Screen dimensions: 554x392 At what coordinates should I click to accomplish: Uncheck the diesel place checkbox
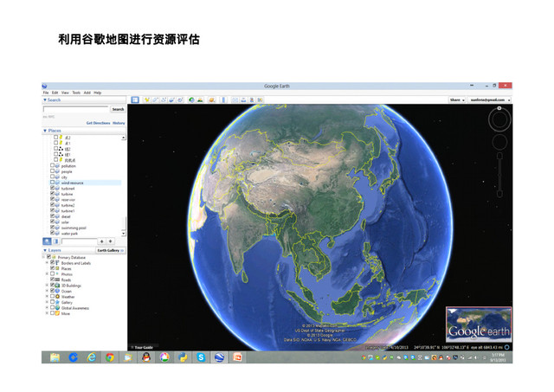[52, 216]
